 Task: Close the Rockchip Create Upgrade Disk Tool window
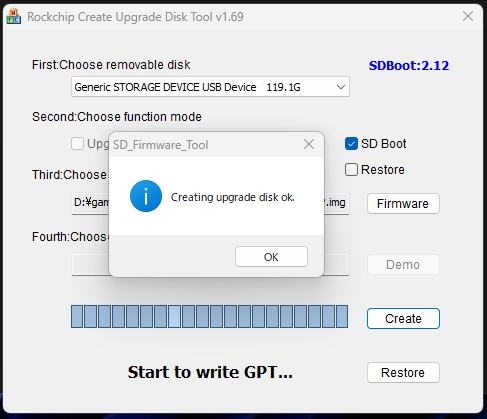point(468,16)
